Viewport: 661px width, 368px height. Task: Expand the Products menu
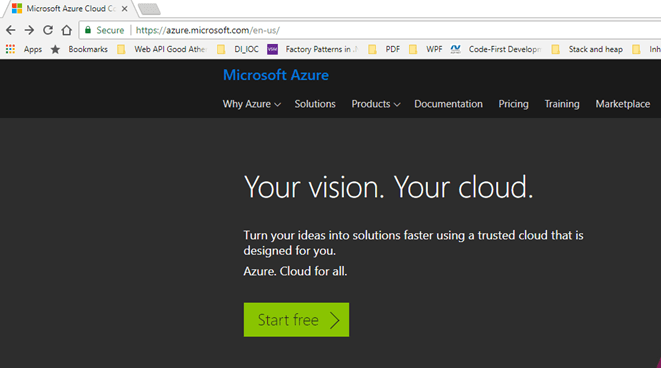(376, 104)
